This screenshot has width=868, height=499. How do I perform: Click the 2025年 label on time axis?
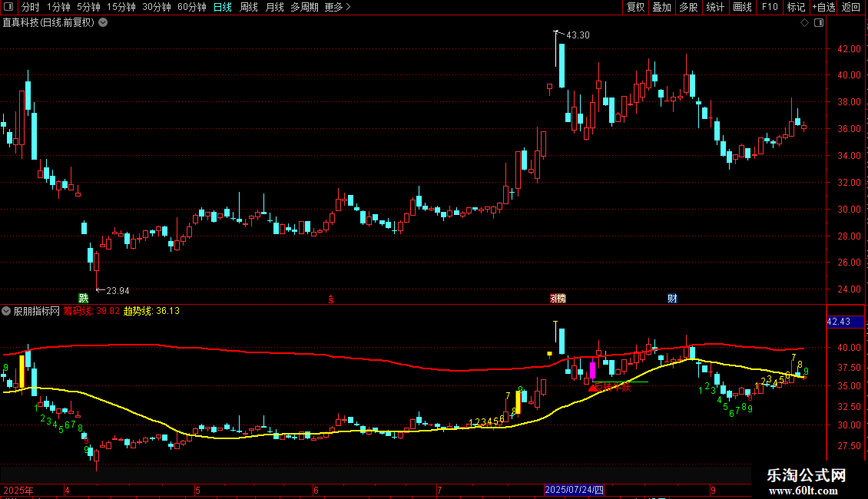click(18, 490)
